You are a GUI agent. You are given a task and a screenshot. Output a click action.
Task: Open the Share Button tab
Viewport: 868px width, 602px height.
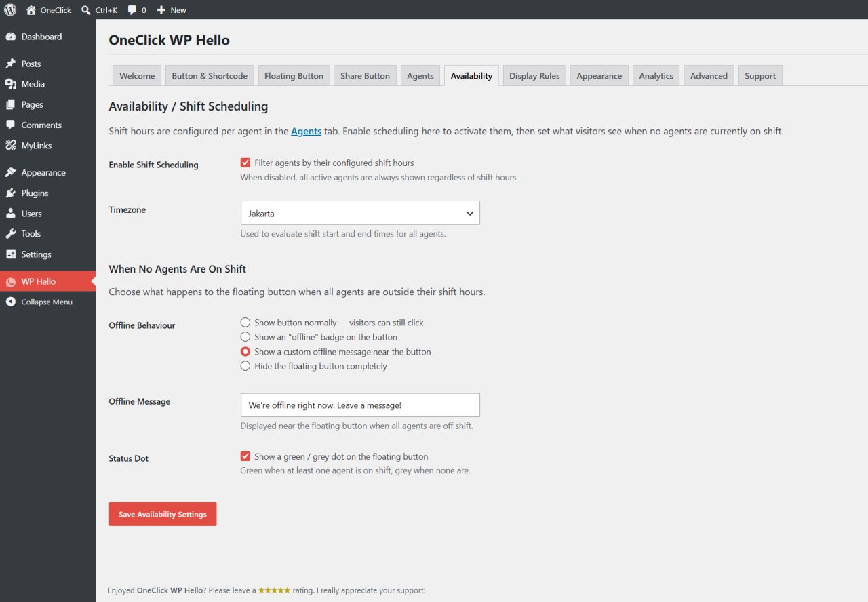pos(365,76)
